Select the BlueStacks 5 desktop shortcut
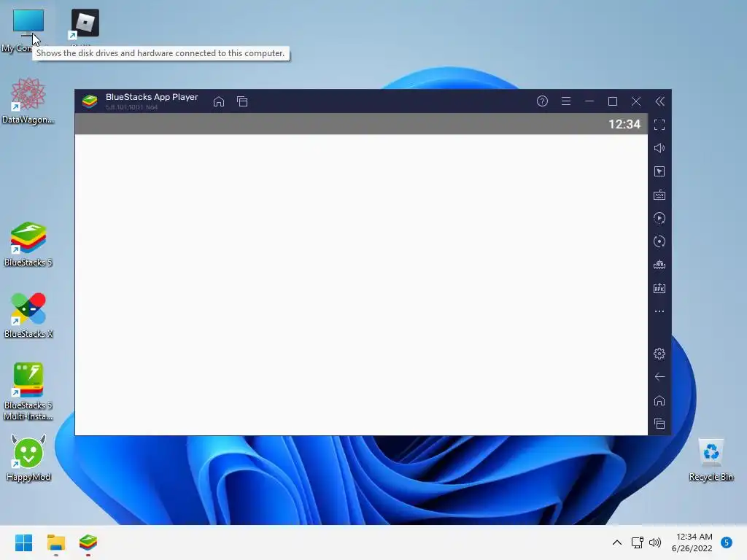The image size is (747, 560). point(28,244)
